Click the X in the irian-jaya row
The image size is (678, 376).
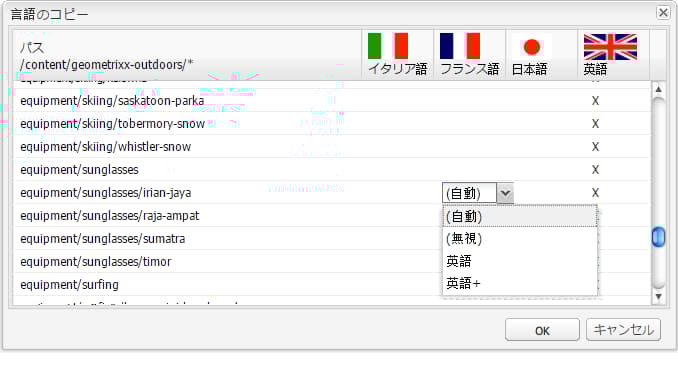point(595,193)
